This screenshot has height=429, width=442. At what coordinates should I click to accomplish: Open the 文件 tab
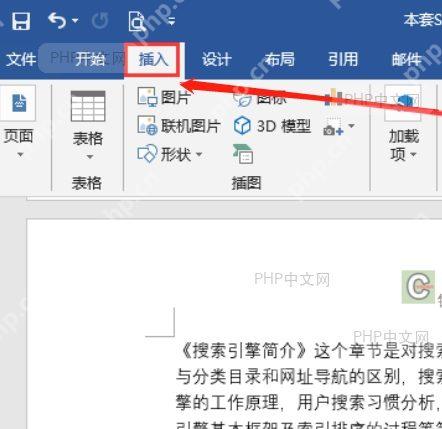[21, 59]
